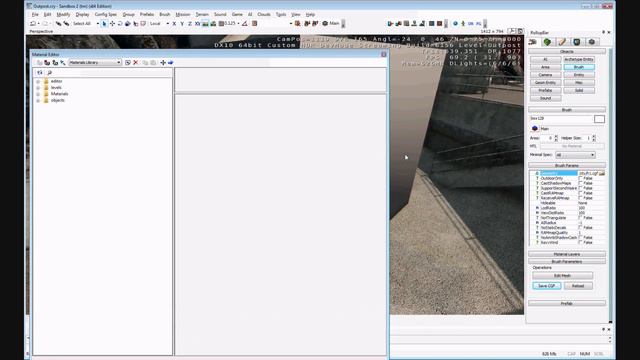The height and width of the screenshot is (360, 640).
Task: Open the Terrain menu
Action: [x=202, y=14]
